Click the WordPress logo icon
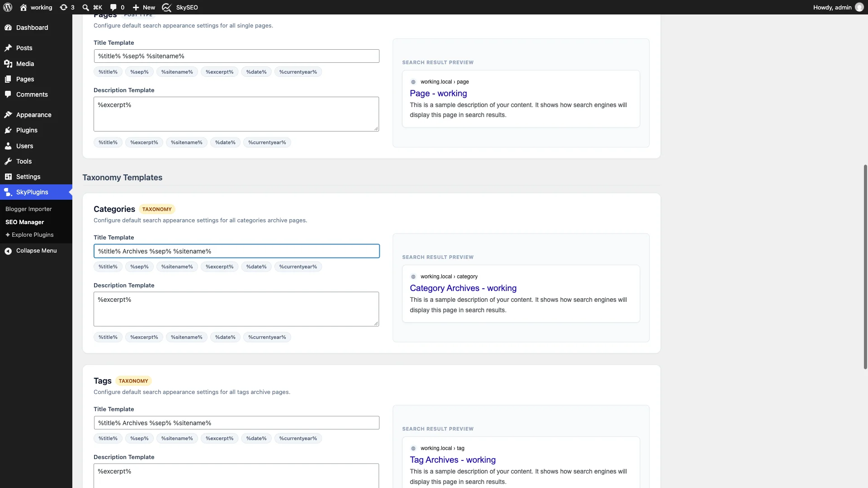The image size is (868, 488). click(8, 7)
